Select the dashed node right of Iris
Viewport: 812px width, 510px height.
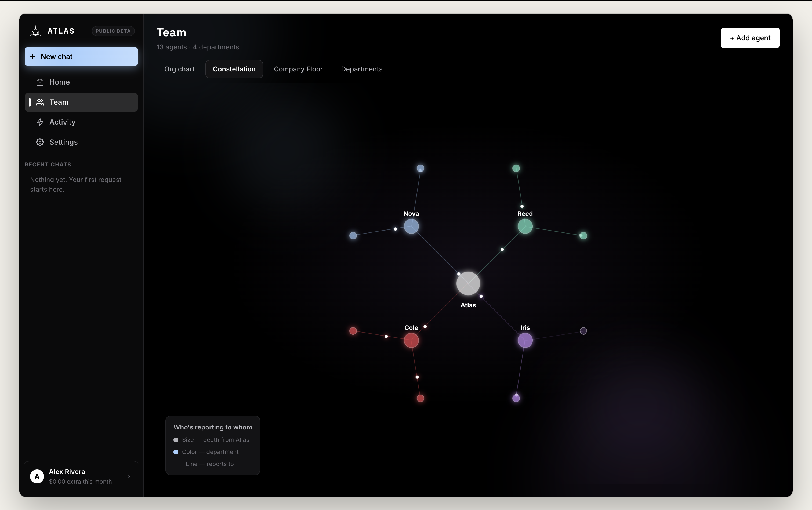583,331
